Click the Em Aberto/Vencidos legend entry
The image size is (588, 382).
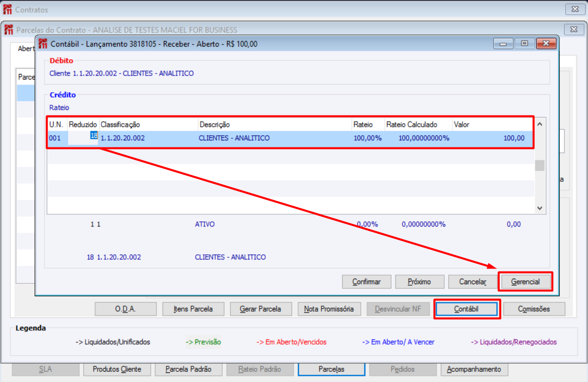point(291,342)
